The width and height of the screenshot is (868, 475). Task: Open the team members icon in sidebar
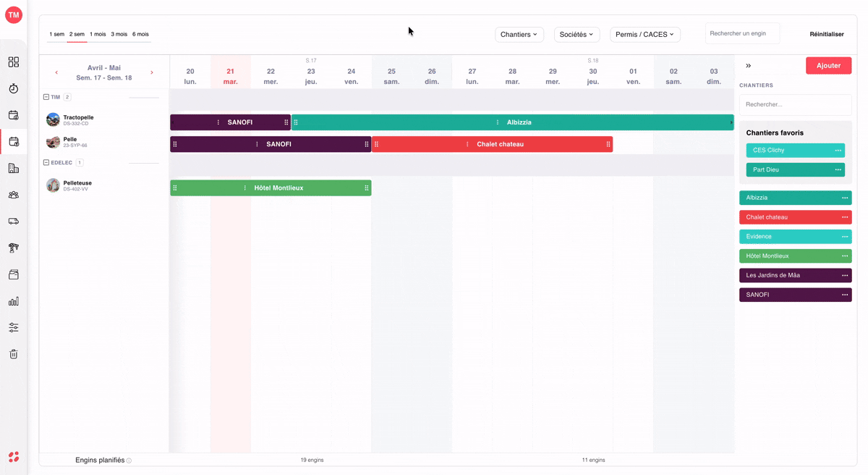pyautogui.click(x=14, y=195)
